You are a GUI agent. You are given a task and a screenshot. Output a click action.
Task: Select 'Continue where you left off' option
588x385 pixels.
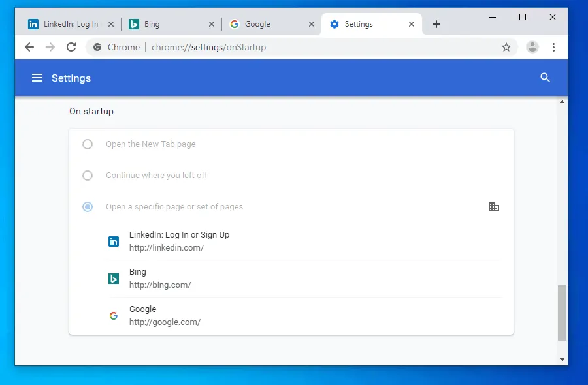tap(88, 176)
